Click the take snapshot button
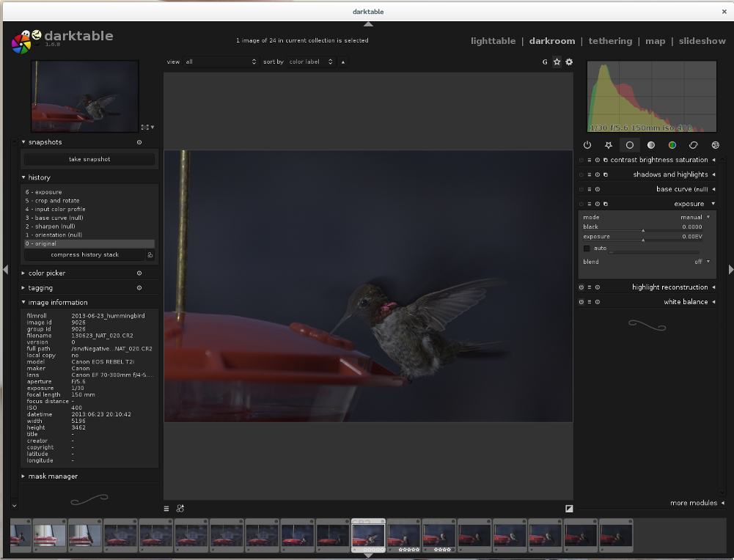Screen dimensions: 734x560 point(89,159)
